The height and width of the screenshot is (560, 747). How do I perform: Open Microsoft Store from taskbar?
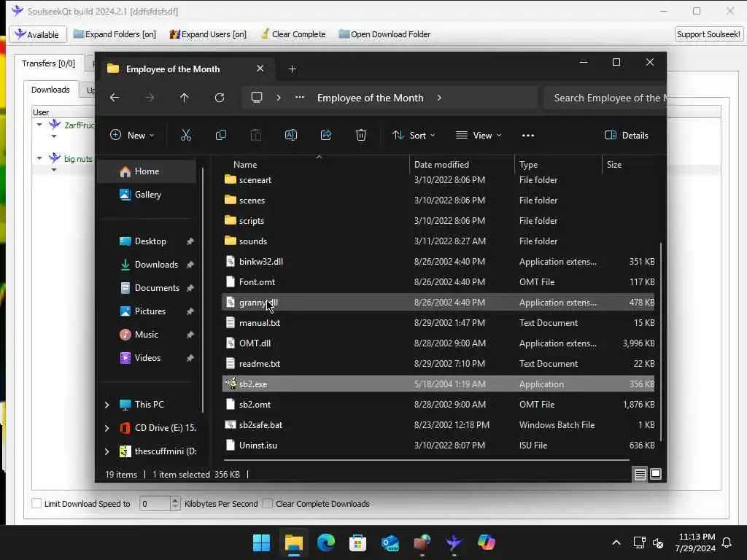pos(357,542)
